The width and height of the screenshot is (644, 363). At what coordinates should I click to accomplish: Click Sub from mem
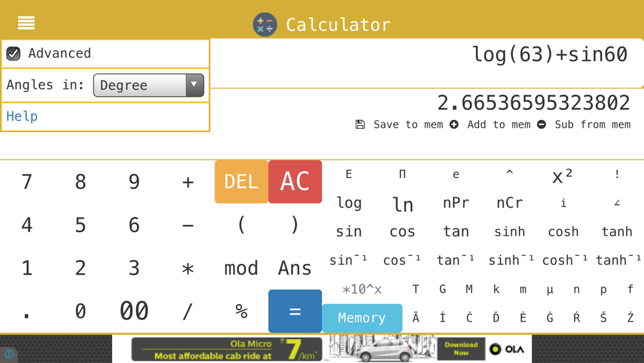(584, 124)
